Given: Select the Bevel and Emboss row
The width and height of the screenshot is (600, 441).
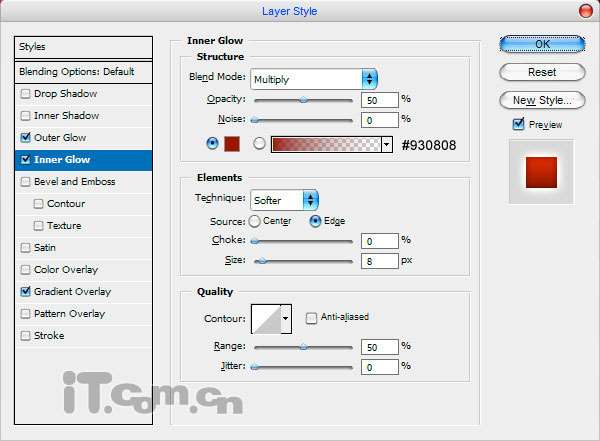Looking at the screenshot, I should coord(83,181).
